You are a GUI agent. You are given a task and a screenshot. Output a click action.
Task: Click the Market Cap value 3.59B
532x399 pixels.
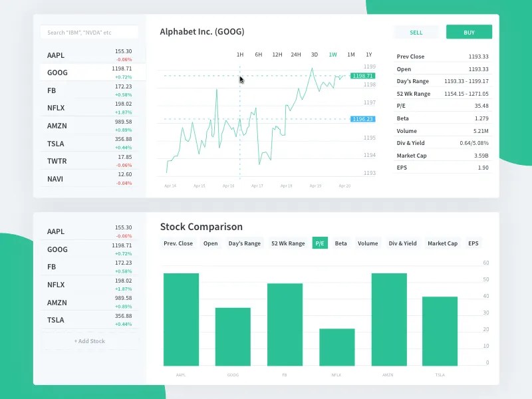point(481,156)
